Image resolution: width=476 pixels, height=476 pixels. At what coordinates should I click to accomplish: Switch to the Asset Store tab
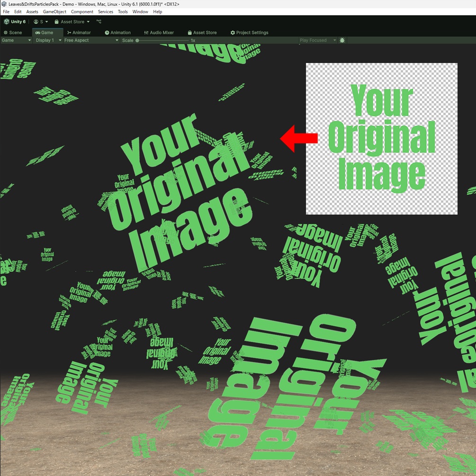pos(202,33)
